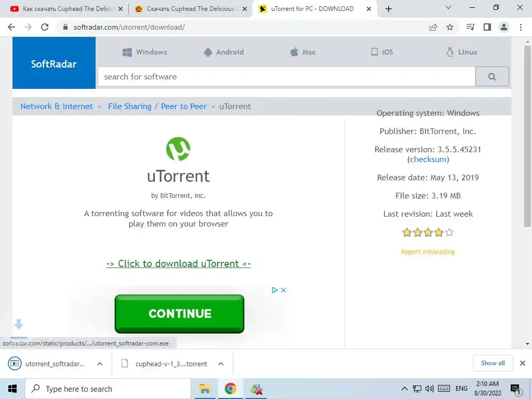532x399 pixels.
Task: Click the search for software field
Action: point(287,77)
